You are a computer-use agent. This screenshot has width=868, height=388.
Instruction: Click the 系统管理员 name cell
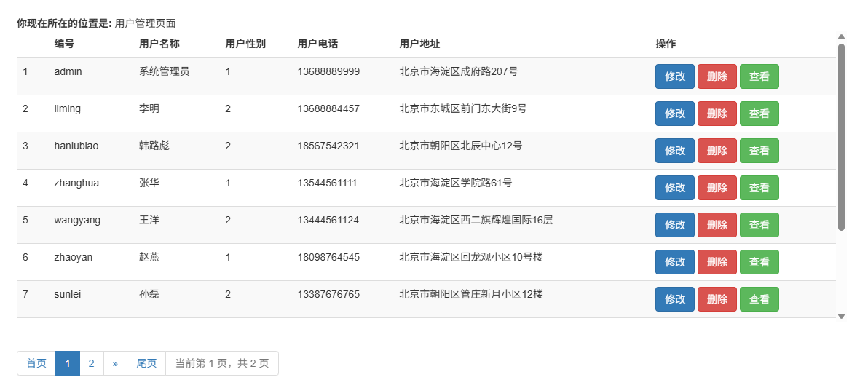(x=165, y=71)
